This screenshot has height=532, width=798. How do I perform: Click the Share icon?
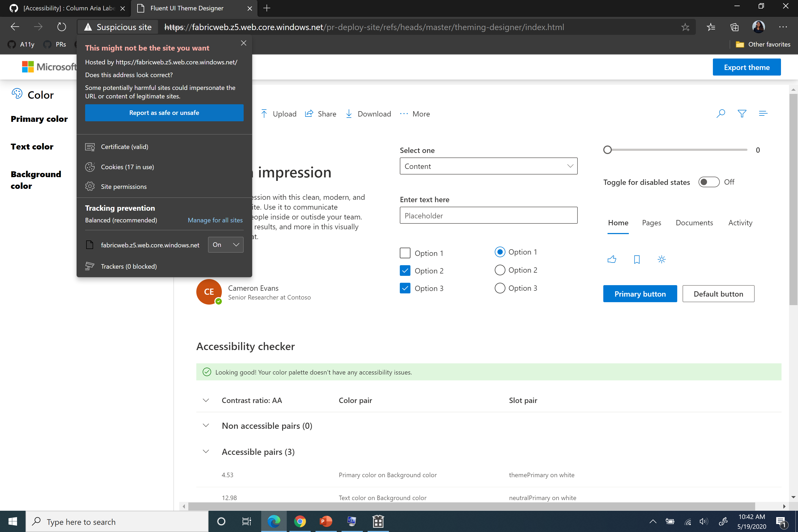coord(309,114)
